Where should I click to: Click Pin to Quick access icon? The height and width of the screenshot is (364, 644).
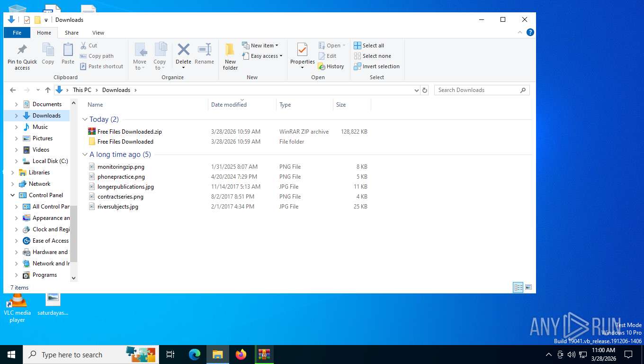[22, 50]
